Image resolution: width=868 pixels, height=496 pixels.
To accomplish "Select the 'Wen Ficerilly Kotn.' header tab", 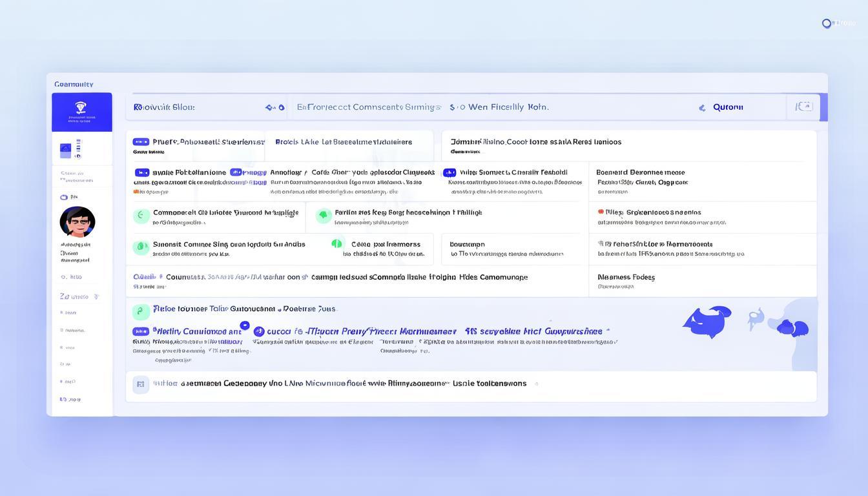I will click(508, 107).
